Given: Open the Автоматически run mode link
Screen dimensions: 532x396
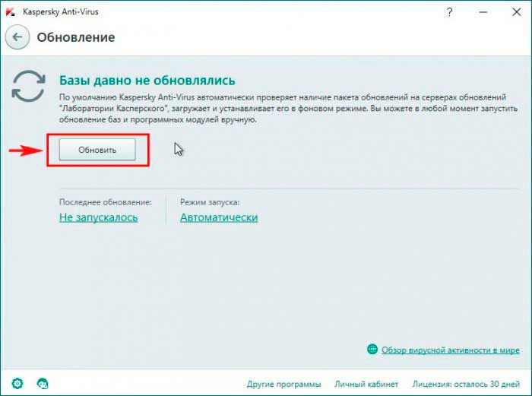Looking at the screenshot, I should point(219,217).
